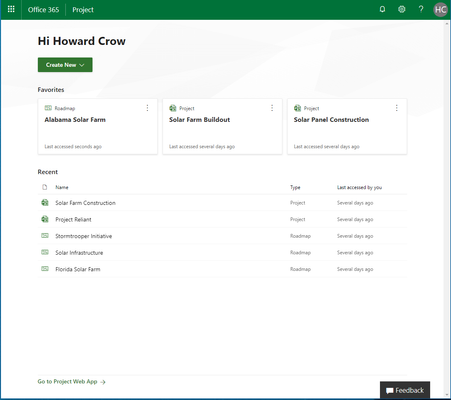The height and width of the screenshot is (400, 451).
Task: Click the Florida Solar Farm roadmap icon
Action: point(45,269)
